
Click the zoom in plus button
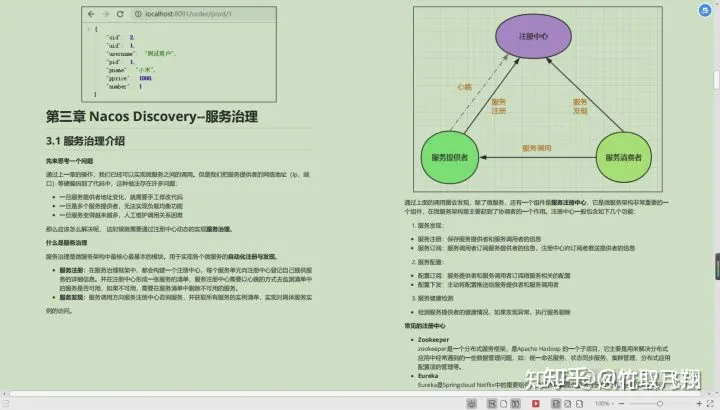pyautogui.click(x=699, y=404)
